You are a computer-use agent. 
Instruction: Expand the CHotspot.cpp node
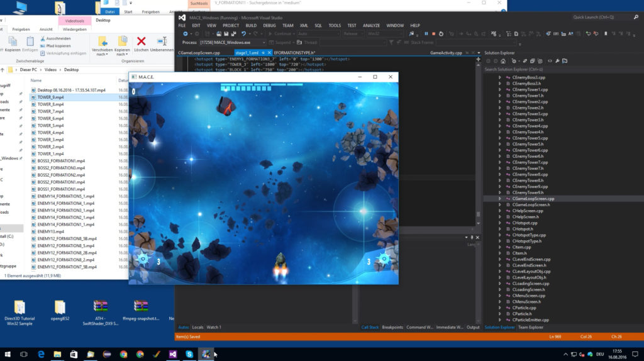(x=500, y=223)
